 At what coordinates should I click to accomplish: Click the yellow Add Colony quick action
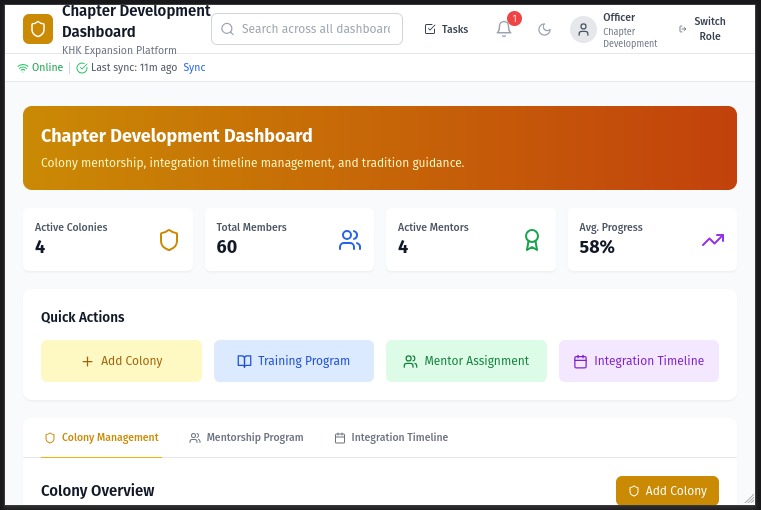[x=121, y=361]
